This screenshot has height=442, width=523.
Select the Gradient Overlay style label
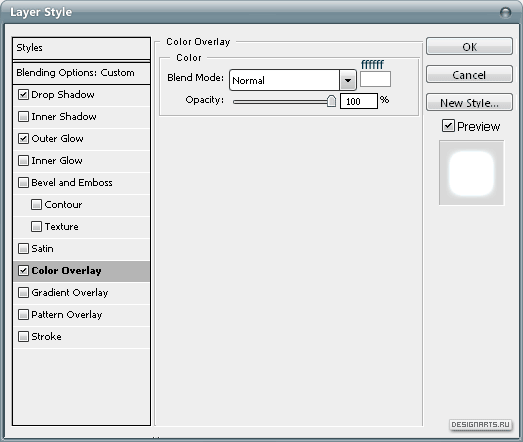point(70,293)
